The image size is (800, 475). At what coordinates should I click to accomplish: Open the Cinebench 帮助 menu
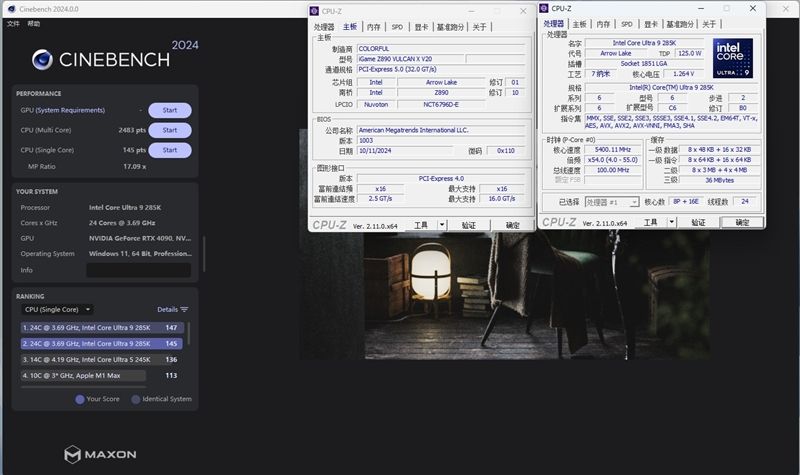pos(34,23)
